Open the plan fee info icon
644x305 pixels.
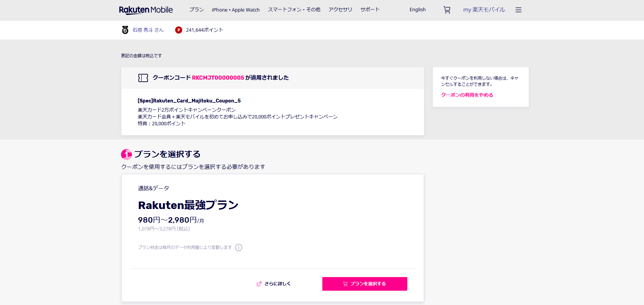(239, 247)
